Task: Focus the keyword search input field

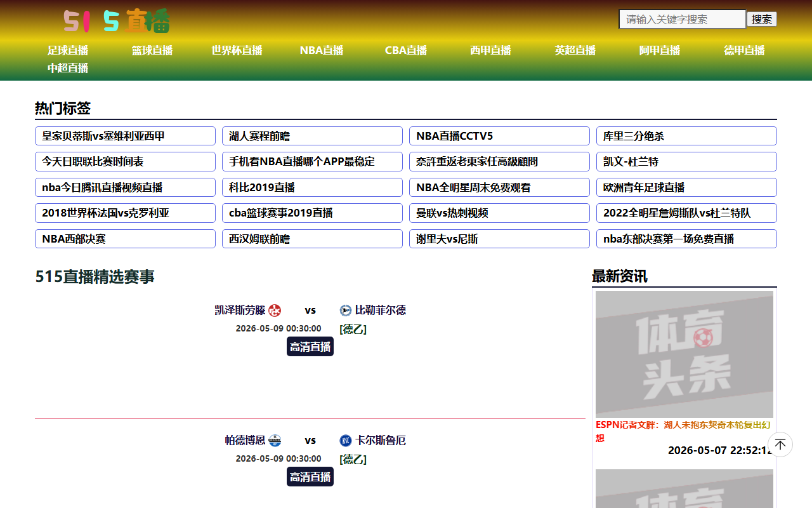Action: click(x=683, y=19)
